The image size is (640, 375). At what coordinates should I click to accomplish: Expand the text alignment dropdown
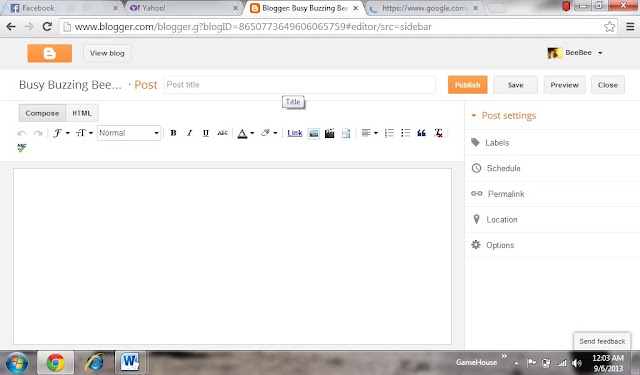tap(370, 133)
